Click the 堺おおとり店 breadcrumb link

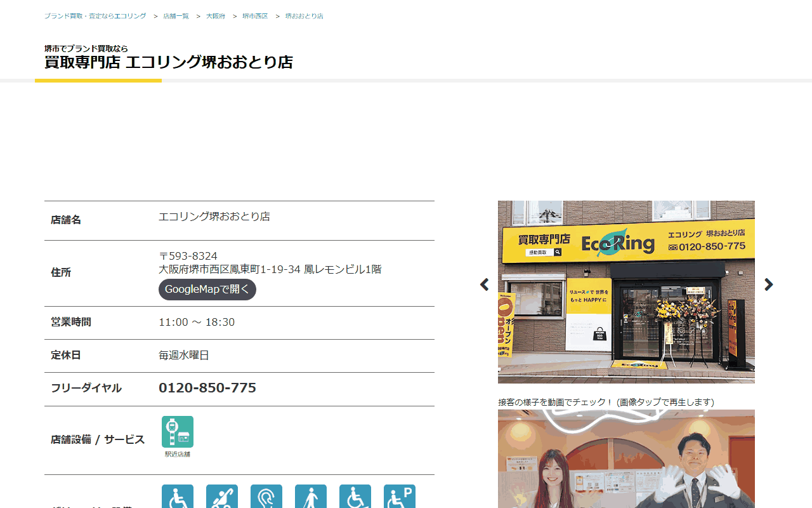[x=304, y=16]
